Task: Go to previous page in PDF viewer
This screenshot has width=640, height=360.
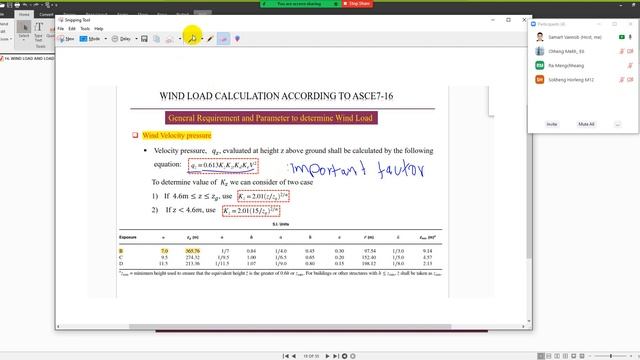Action: [x=294, y=356]
